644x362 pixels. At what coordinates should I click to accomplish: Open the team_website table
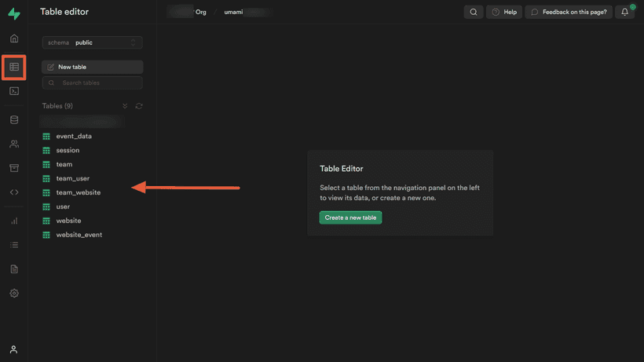[x=78, y=192]
